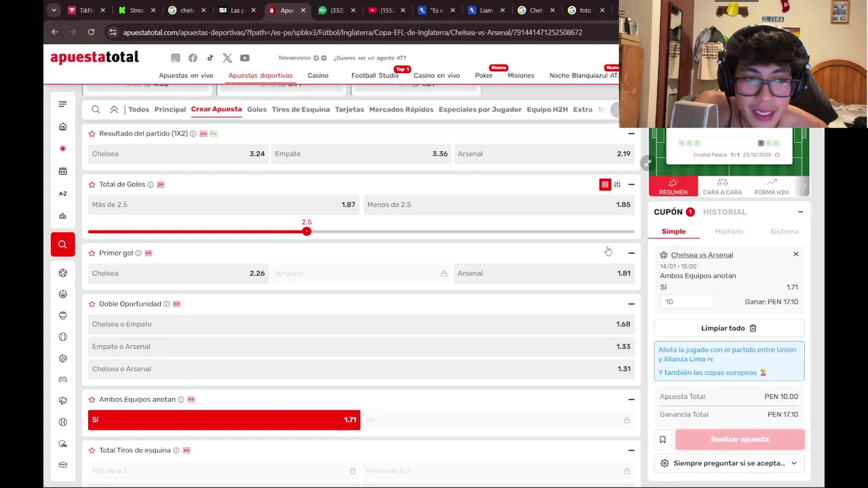Select the volleyball sport sidebar icon
868x488 pixels.
(x=62, y=359)
